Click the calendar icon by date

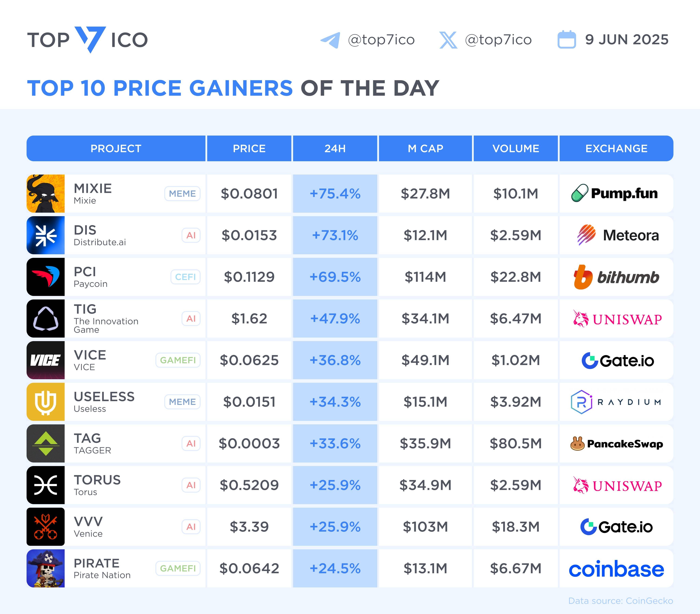coord(567,40)
